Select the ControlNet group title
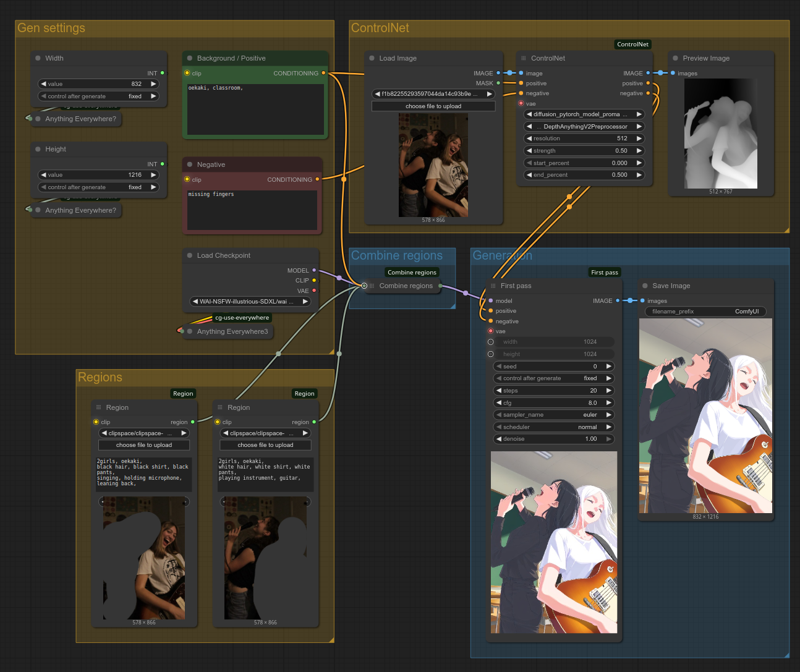 click(x=380, y=28)
